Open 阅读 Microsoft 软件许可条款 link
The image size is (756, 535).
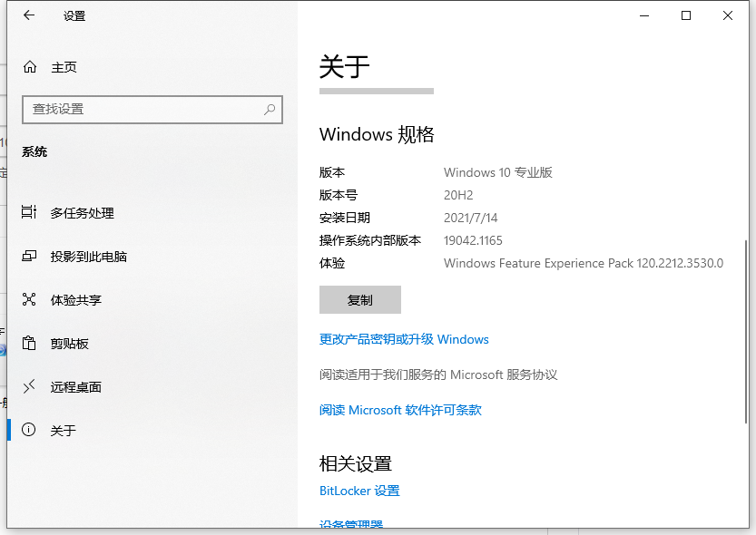pos(400,410)
